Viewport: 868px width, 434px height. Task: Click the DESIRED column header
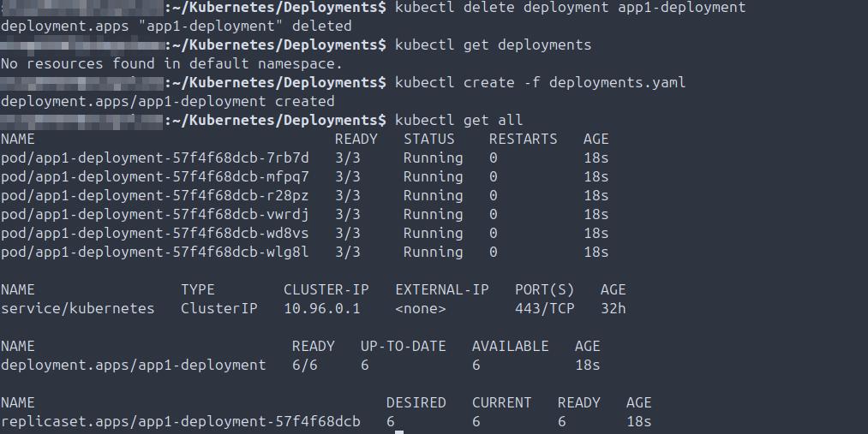[416, 402]
